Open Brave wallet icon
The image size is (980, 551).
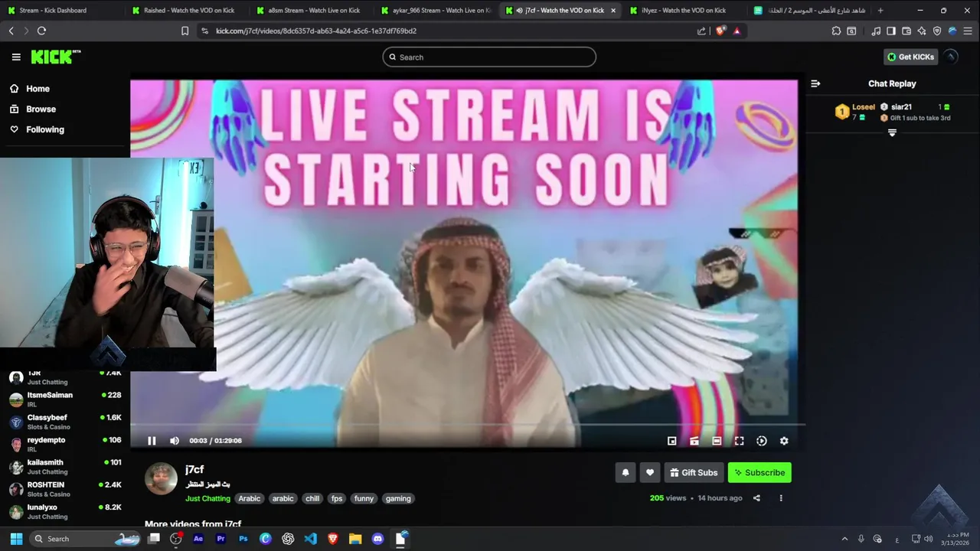tap(906, 31)
